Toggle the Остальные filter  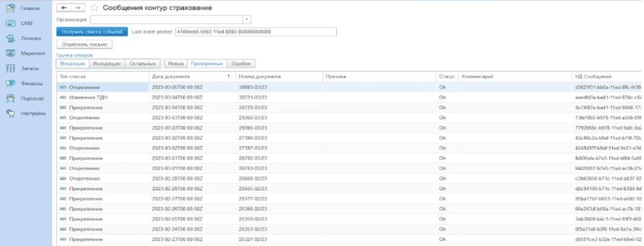[x=142, y=63]
